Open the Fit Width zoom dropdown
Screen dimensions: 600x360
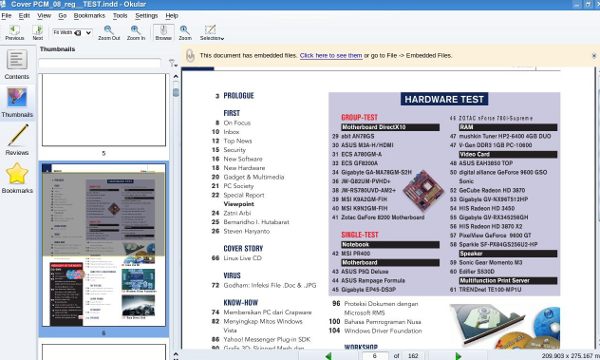[x=72, y=33]
